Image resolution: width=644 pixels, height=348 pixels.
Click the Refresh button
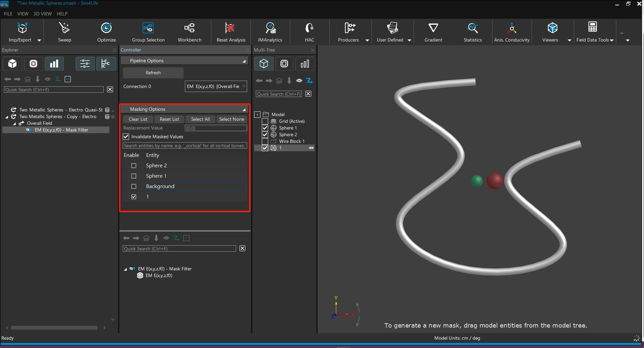[x=153, y=73]
